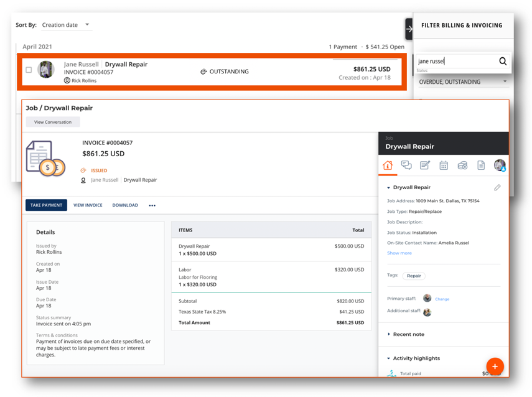This screenshot has height=397, width=532.
Task: Click the Job Status Installation text
Action: [412, 233]
